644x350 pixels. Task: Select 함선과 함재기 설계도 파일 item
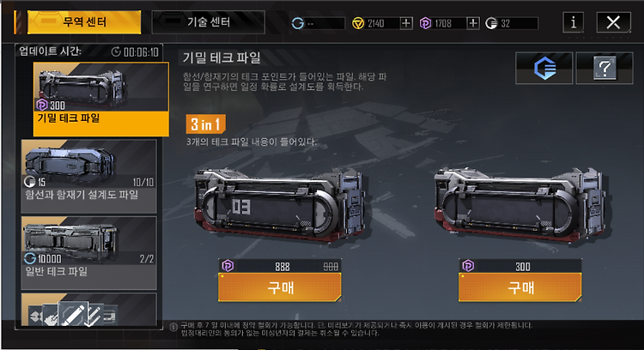88,176
